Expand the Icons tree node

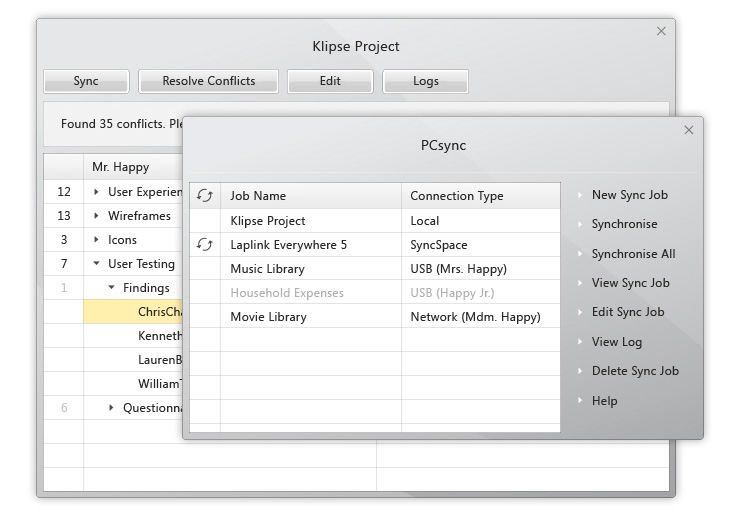pos(97,240)
